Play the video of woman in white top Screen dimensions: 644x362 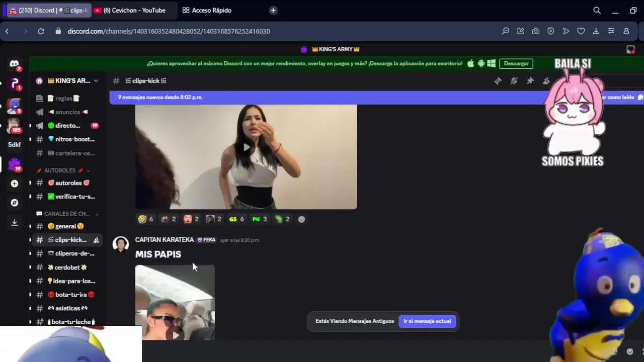click(x=246, y=147)
